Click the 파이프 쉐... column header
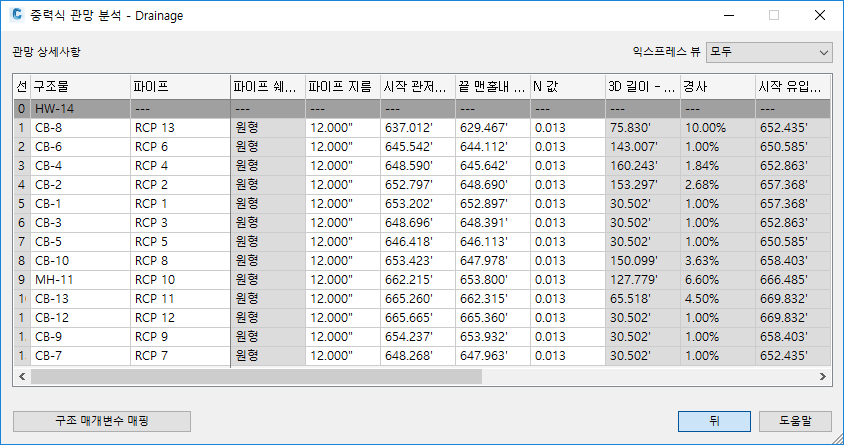 (x=268, y=87)
